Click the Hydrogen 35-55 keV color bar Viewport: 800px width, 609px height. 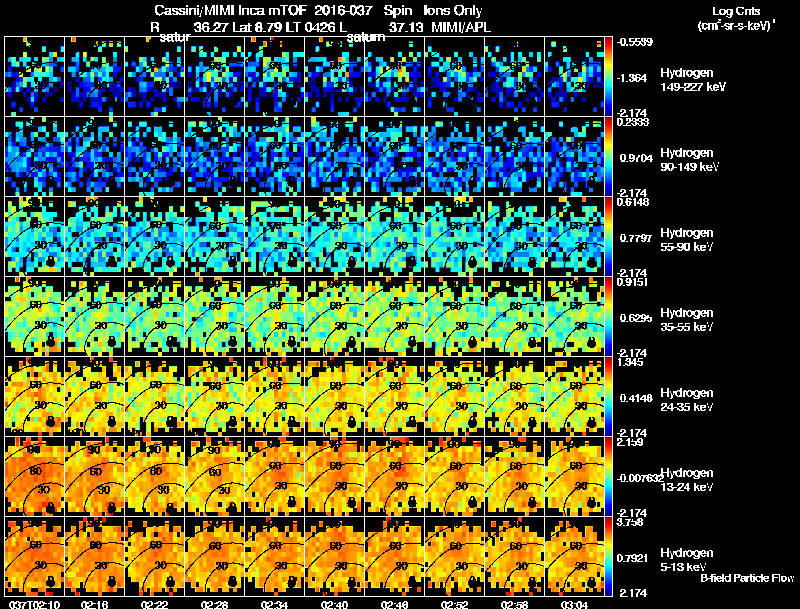pos(608,317)
